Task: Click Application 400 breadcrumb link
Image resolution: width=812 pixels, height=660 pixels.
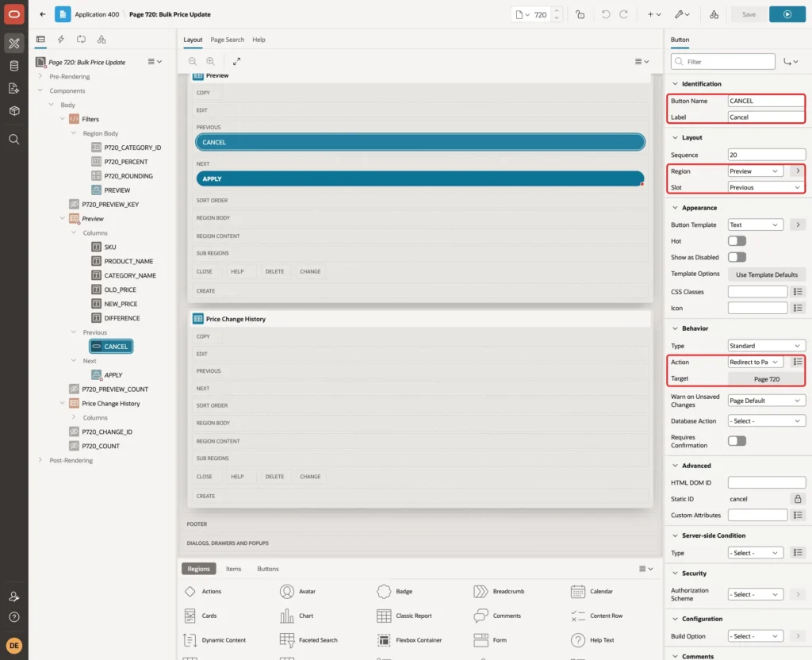Action: (97, 14)
